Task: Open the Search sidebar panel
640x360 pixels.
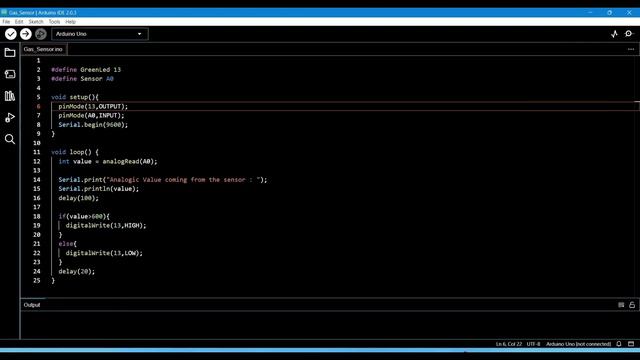Action: tap(10, 139)
